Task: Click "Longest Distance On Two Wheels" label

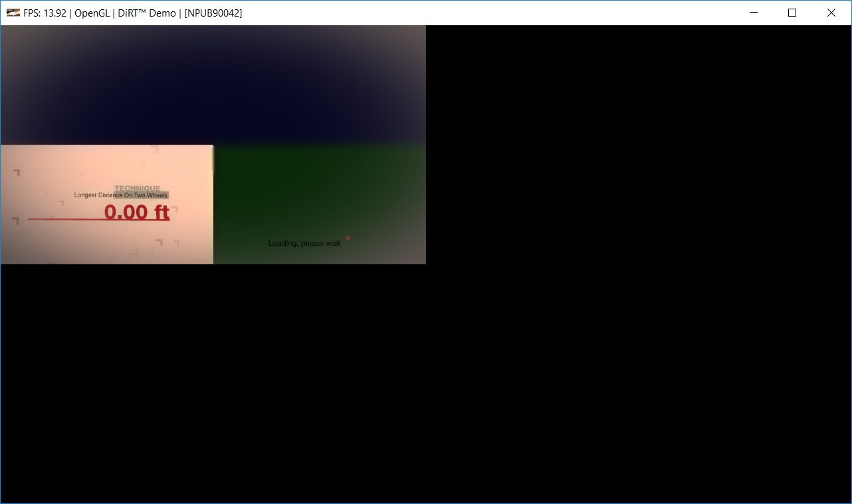Action: [121, 195]
